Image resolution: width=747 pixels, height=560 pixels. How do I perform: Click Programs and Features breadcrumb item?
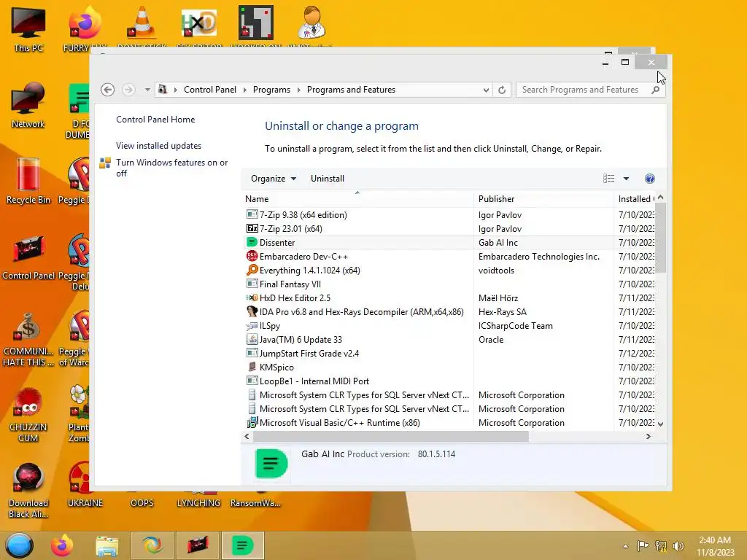point(351,90)
